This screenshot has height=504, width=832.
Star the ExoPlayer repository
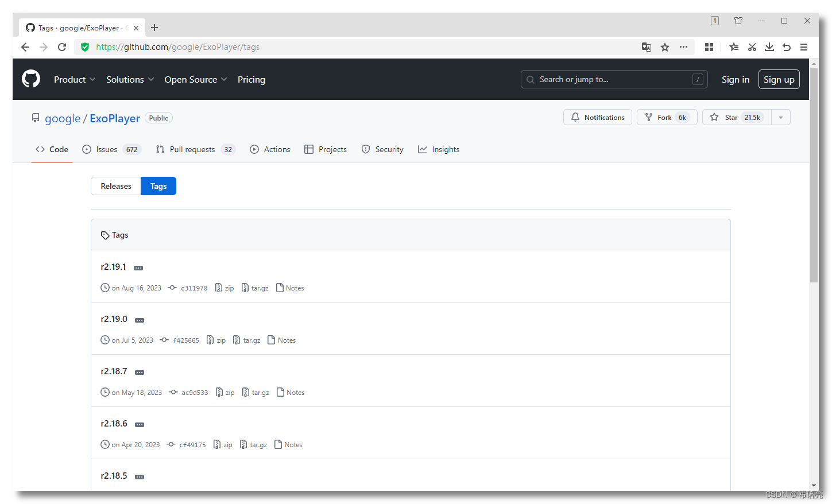(x=737, y=117)
